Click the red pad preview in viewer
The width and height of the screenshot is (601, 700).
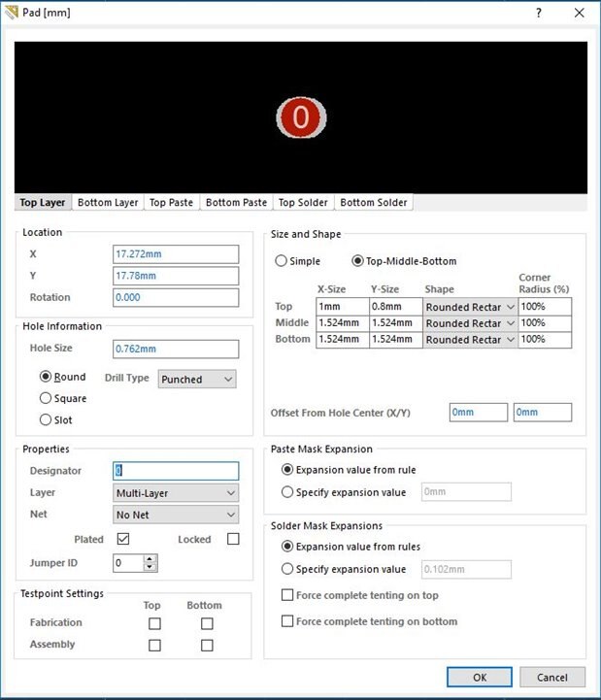pos(300,117)
